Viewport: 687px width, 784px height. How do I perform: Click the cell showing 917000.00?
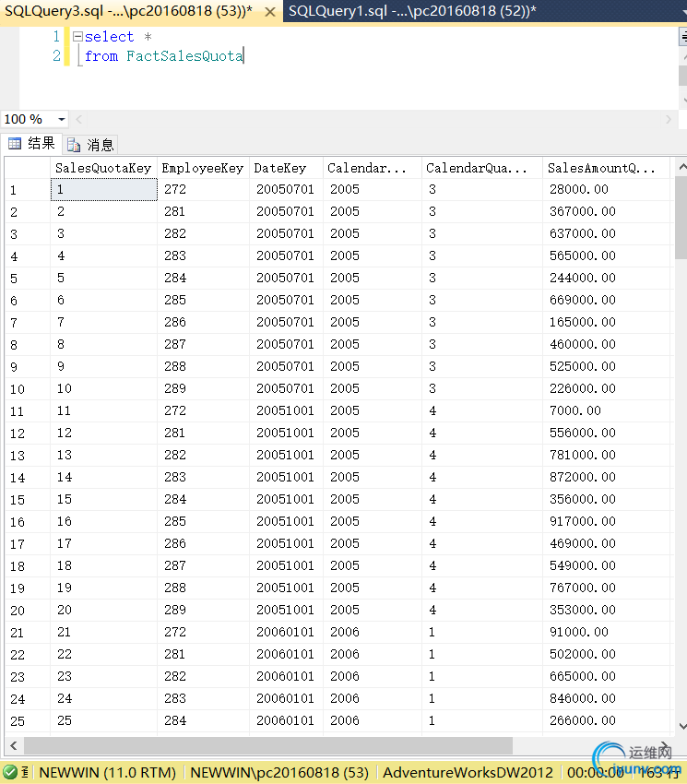pos(606,522)
